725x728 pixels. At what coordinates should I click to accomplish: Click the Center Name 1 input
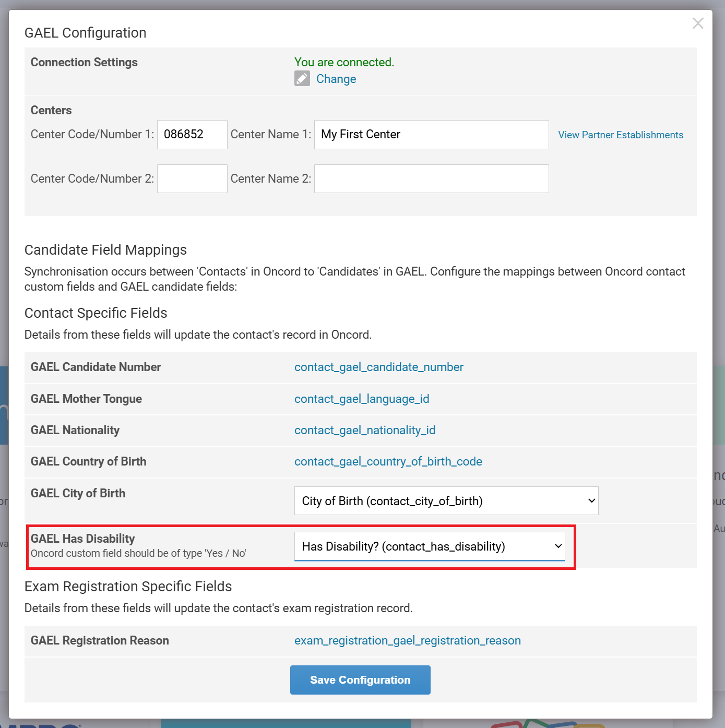431,135
